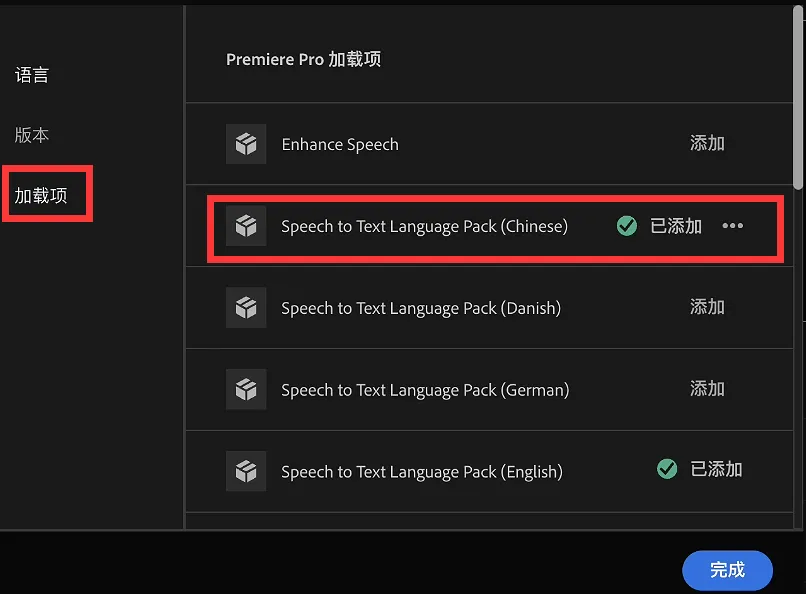Click the add-ons list vertical scrollbar
The height and width of the screenshot is (594, 806).
(x=798, y=100)
